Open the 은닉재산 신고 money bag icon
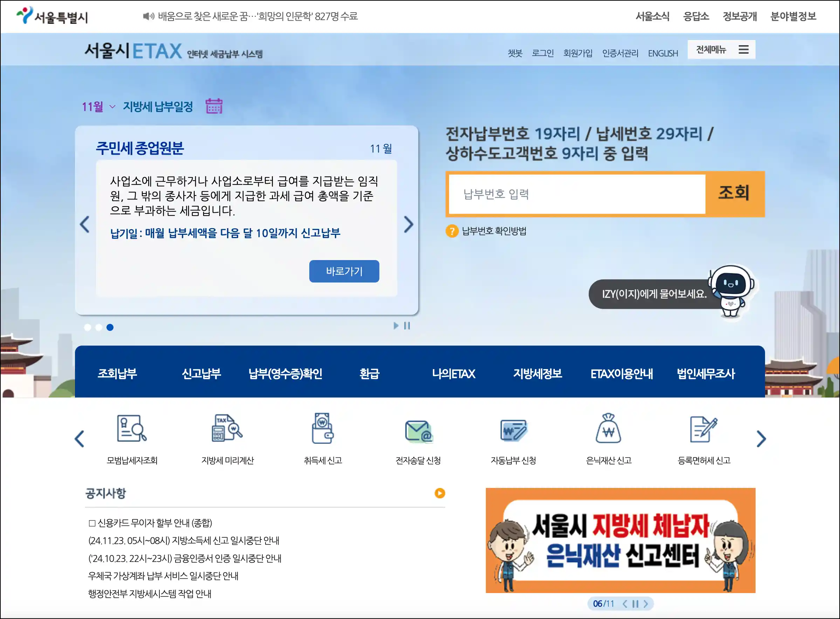The height and width of the screenshot is (619, 840). [608, 428]
